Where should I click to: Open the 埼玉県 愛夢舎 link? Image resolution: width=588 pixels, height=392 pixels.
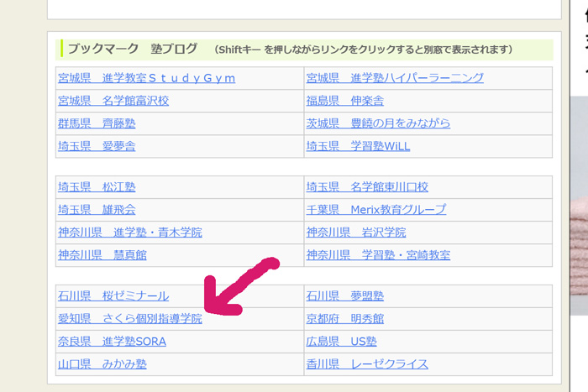coord(97,146)
